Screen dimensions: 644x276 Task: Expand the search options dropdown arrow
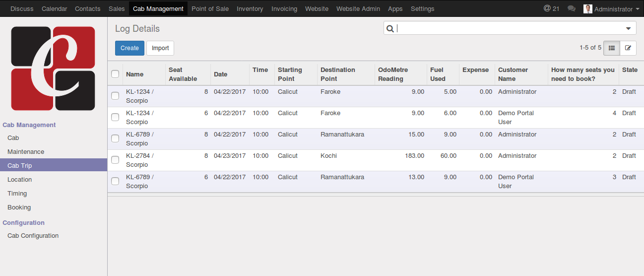pos(628,29)
